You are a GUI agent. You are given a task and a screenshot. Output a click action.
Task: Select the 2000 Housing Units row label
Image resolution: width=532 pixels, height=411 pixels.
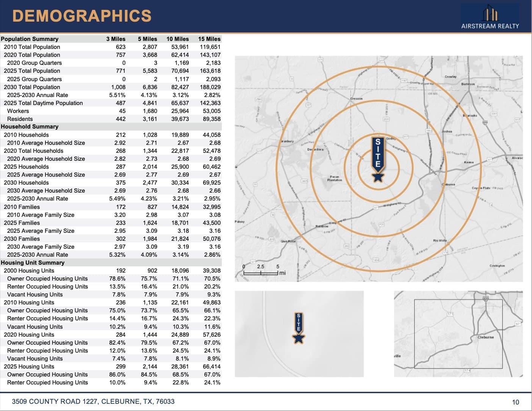click(x=29, y=270)
